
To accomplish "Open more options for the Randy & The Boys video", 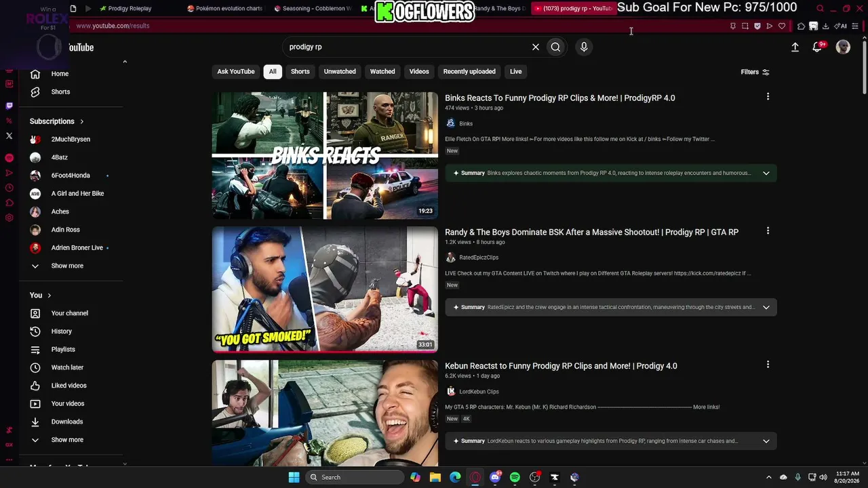I will pos(768,231).
